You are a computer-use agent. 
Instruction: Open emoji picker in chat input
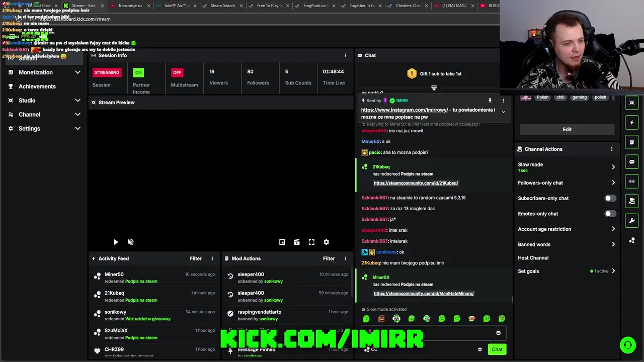[x=498, y=333]
